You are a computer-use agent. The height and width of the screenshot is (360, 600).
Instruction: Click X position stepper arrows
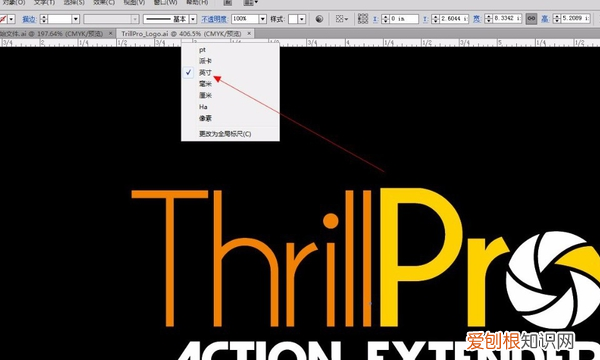385,19
